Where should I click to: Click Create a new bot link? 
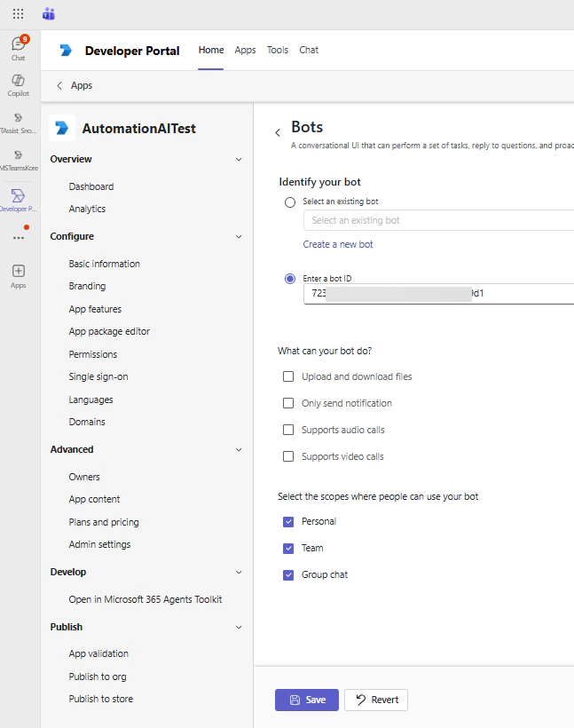click(x=338, y=244)
